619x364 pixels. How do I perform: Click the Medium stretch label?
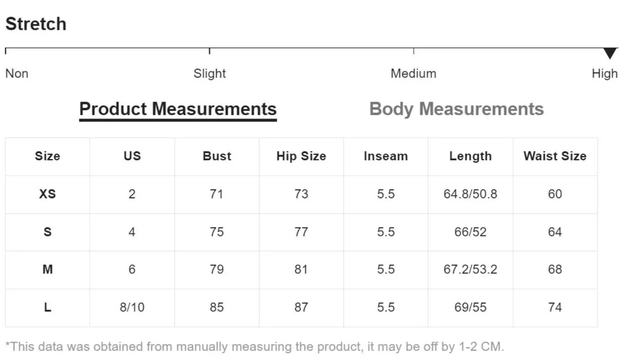(x=414, y=73)
